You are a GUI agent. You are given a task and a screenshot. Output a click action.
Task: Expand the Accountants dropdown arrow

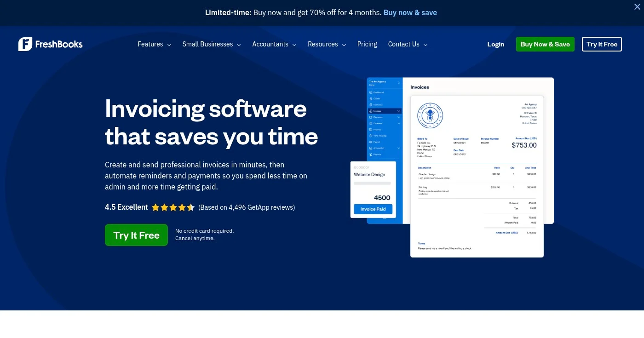[x=294, y=45]
